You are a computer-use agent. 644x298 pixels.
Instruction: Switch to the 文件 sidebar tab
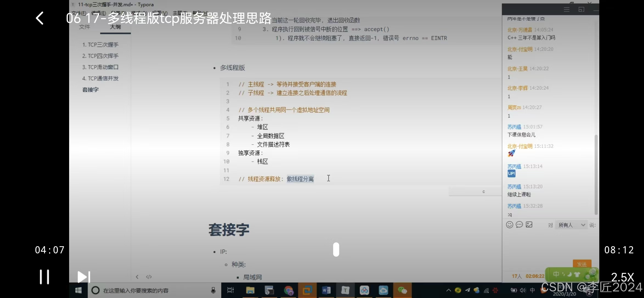point(84,27)
